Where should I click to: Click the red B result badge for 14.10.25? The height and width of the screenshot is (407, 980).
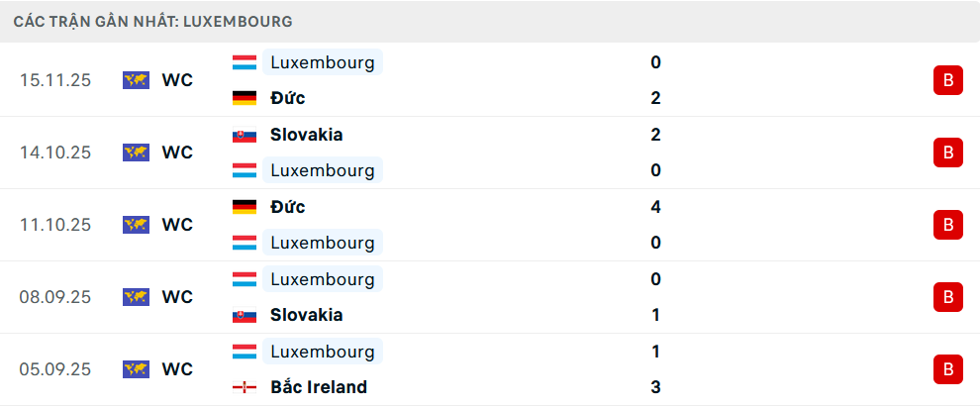[947, 153]
